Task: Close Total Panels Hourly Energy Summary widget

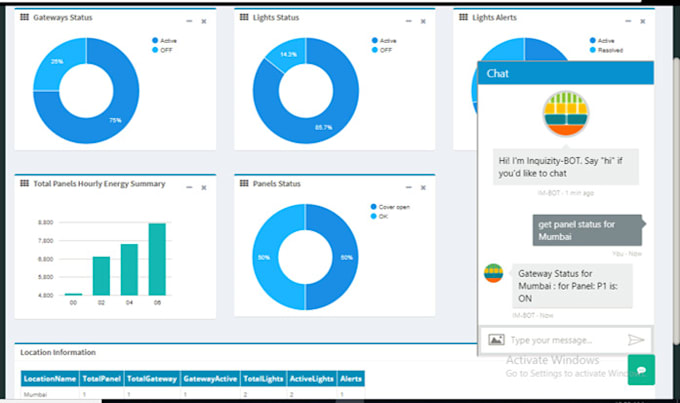Action: pos(204,188)
